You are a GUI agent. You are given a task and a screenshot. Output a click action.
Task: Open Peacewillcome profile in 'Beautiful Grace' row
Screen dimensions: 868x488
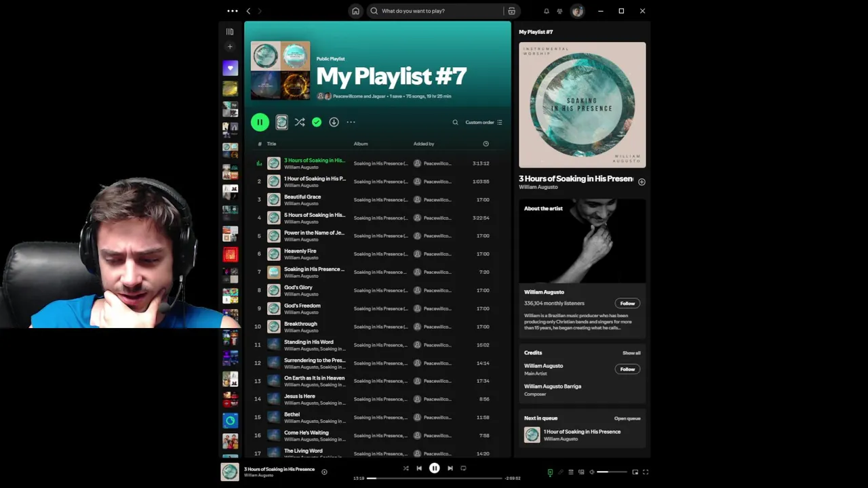pyautogui.click(x=437, y=200)
